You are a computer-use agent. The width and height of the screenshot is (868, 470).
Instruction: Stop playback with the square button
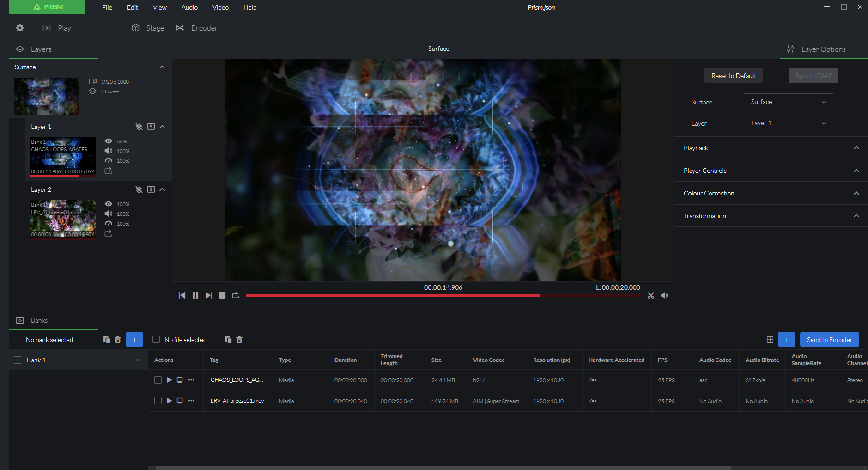222,295
